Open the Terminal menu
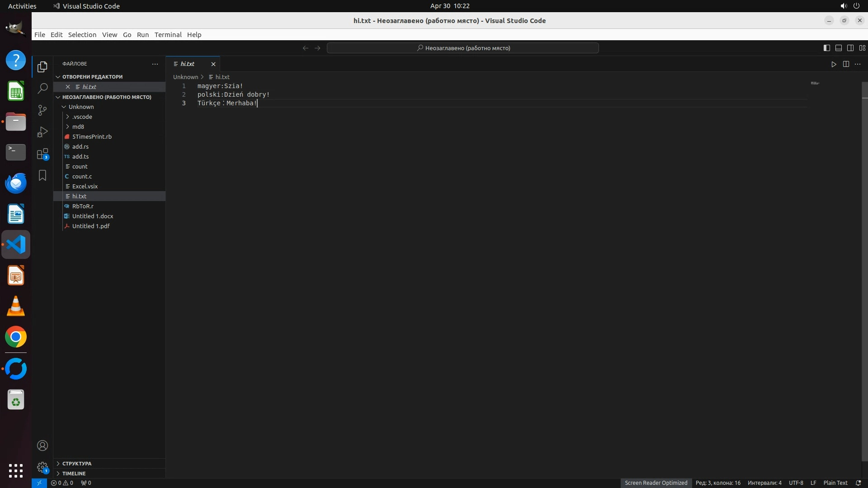The width and height of the screenshot is (868, 488). point(168,35)
